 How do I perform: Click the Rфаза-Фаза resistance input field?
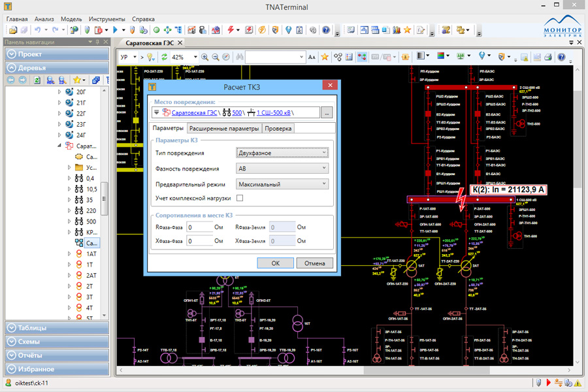coord(199,227)
